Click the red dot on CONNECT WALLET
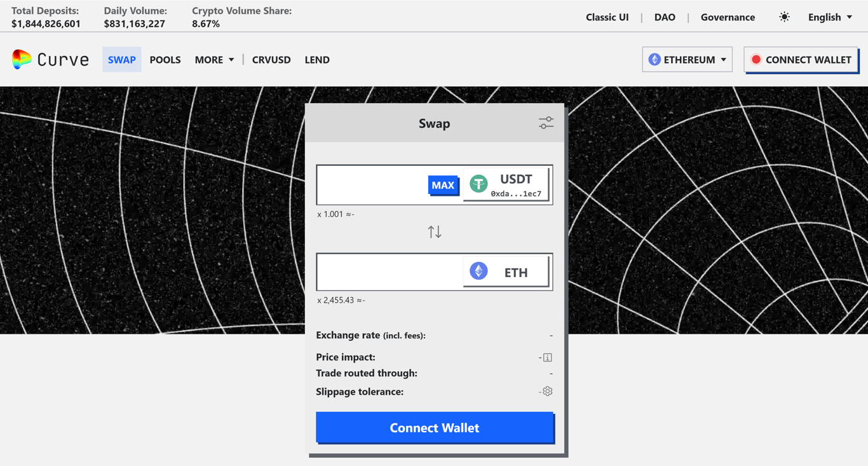Viewport: 868px width, 466px height. click(756, 60)
